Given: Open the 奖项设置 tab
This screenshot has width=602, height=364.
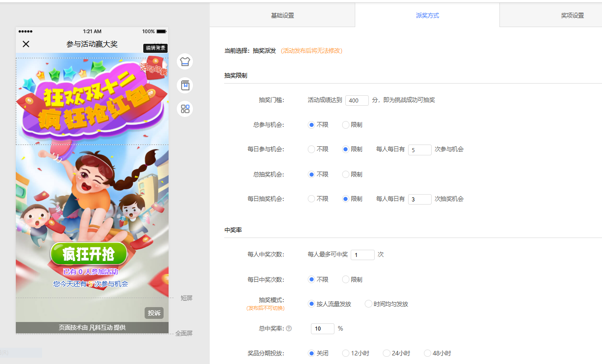Looking at the screenshot, I should coord(572,15).
